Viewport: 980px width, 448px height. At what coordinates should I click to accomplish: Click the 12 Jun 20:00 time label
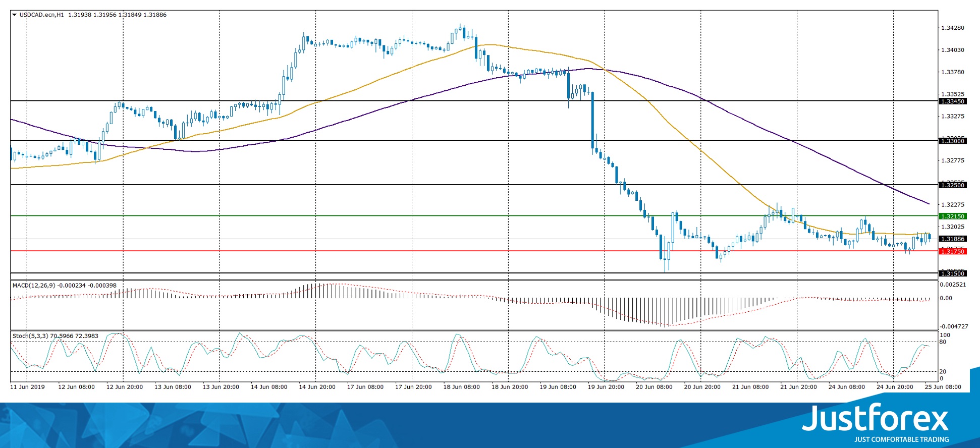tap(125, 387)
